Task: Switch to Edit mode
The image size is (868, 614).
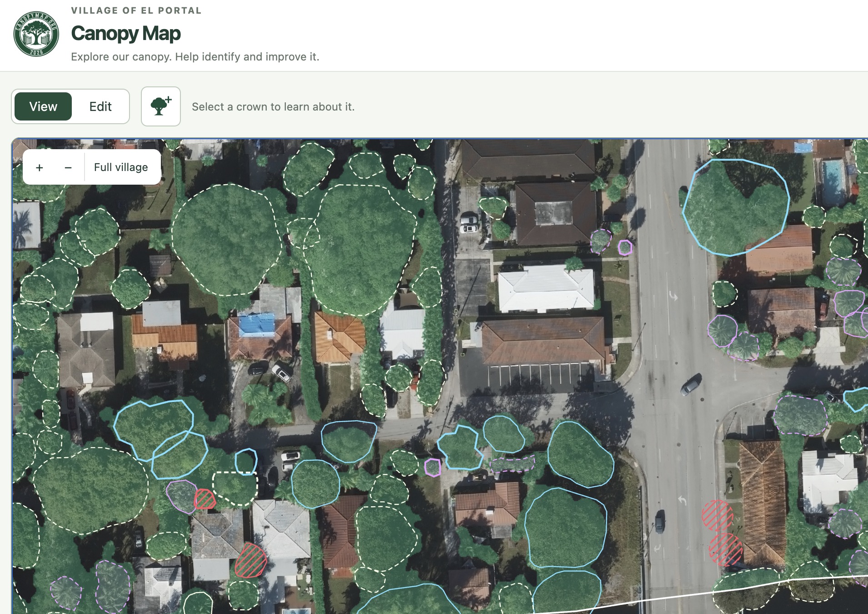Action: pos(100,106)
